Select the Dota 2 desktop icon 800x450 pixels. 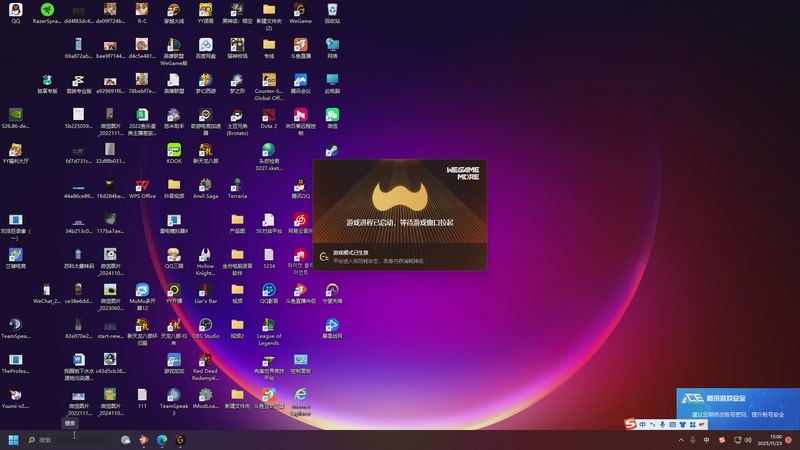click(269, 118)
